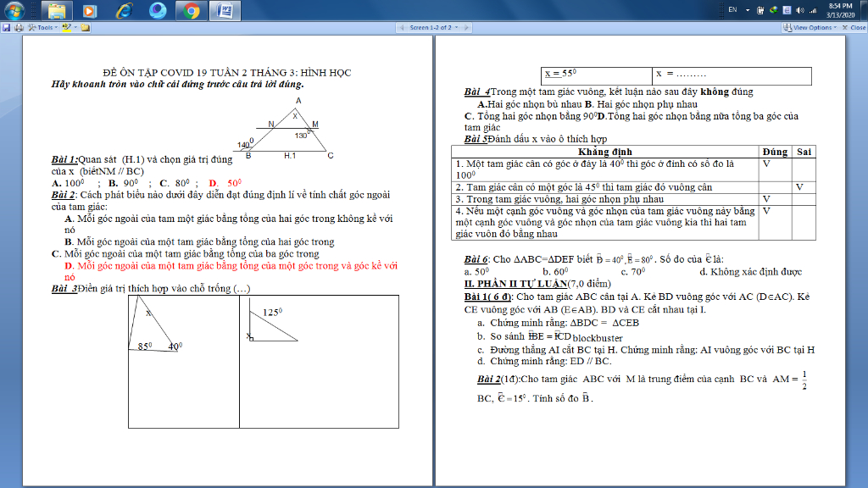The image size is (868, 488).
Task: Select red answer 'D. 50⁰' in Bài 1
Action: coord(225,183)
